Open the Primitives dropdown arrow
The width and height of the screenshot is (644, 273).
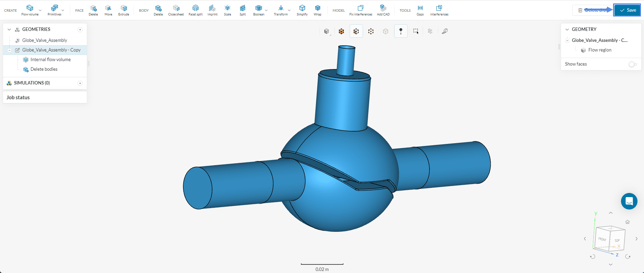click(x=63, y=10)
